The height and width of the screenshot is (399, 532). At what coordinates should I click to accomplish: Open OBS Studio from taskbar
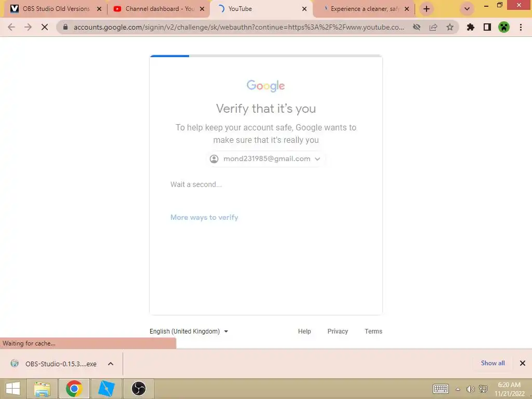(138, 389)
